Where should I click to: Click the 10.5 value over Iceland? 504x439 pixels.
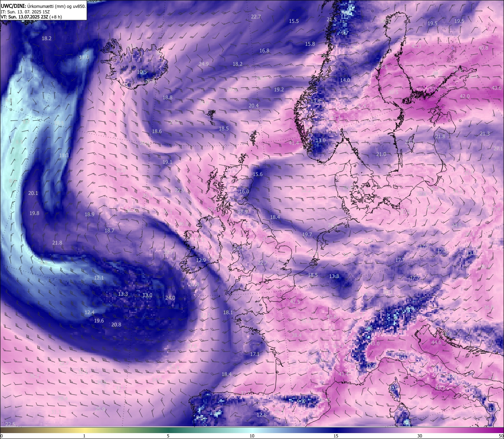(142, 72)
